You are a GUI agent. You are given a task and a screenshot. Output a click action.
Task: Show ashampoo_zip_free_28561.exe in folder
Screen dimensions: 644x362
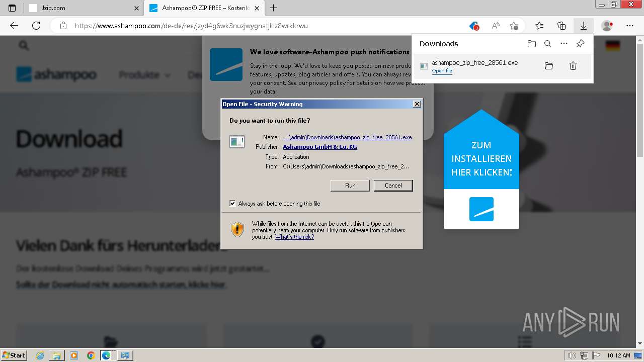click(x=549, y=66)
